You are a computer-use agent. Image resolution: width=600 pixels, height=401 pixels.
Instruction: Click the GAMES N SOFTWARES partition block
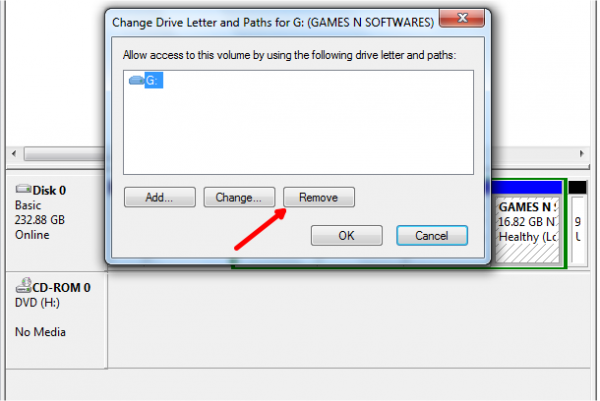(527, 230)
